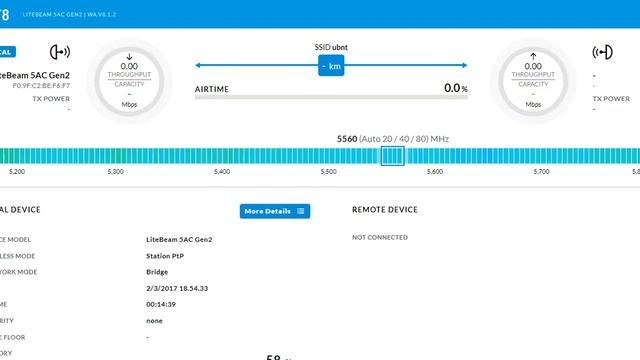The height and width of the screenshot is (360, 640).
Task: Click the list icon on More Details
Action: click(x=301, y=211)
